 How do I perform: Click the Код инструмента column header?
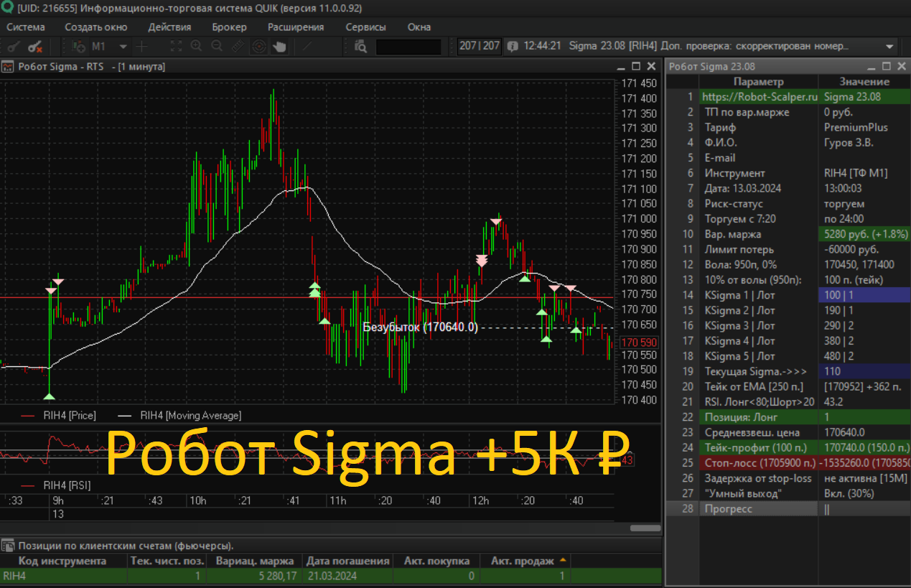pos(63,561)
